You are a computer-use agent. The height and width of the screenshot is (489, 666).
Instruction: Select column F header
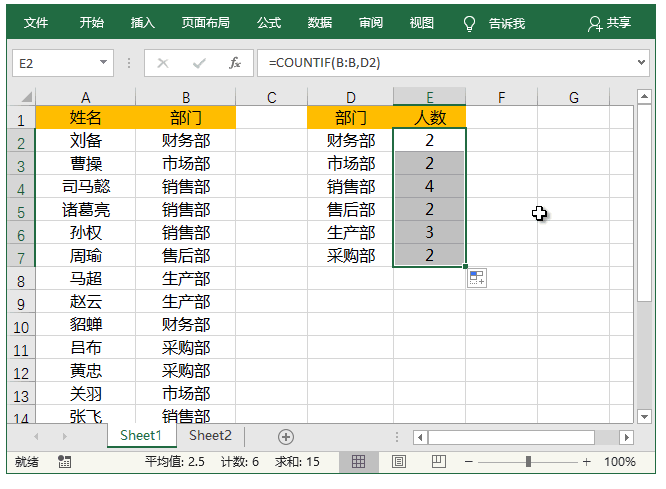(x=502, y=97)
